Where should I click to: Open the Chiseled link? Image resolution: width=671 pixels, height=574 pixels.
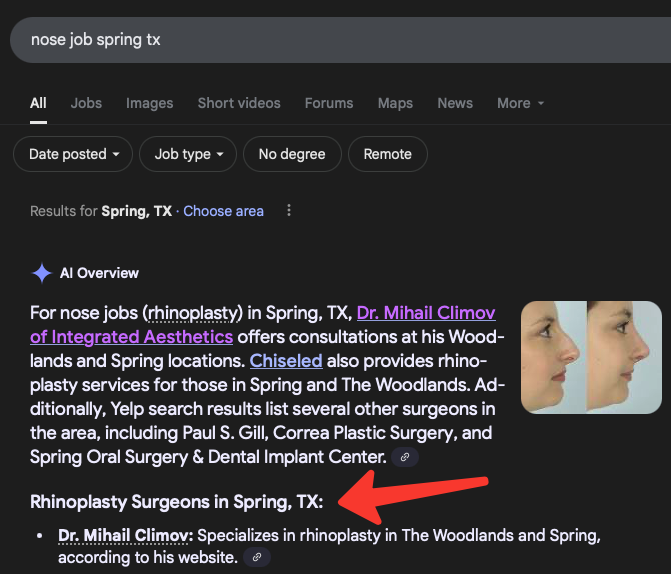(286, 361)
